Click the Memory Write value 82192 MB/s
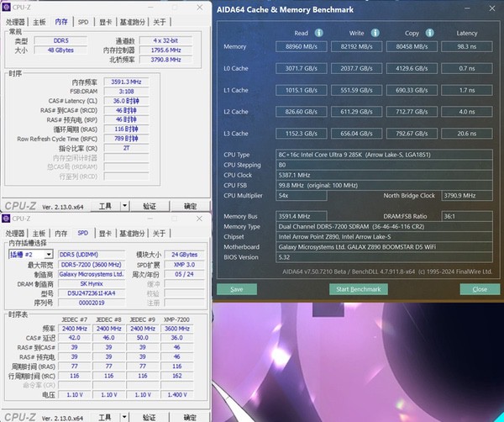This screenshot has width=504, height=422. coord(356,46)
